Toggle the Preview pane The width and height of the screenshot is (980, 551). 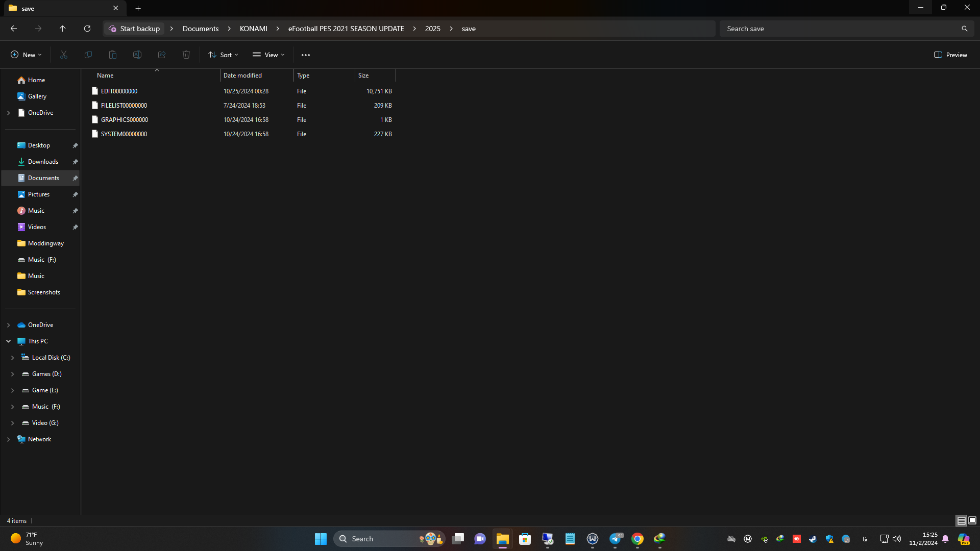click(950, 55)
